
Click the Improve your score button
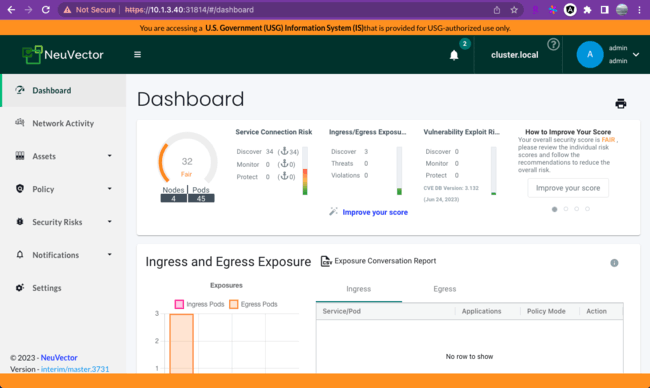click(x=568, y=188)
